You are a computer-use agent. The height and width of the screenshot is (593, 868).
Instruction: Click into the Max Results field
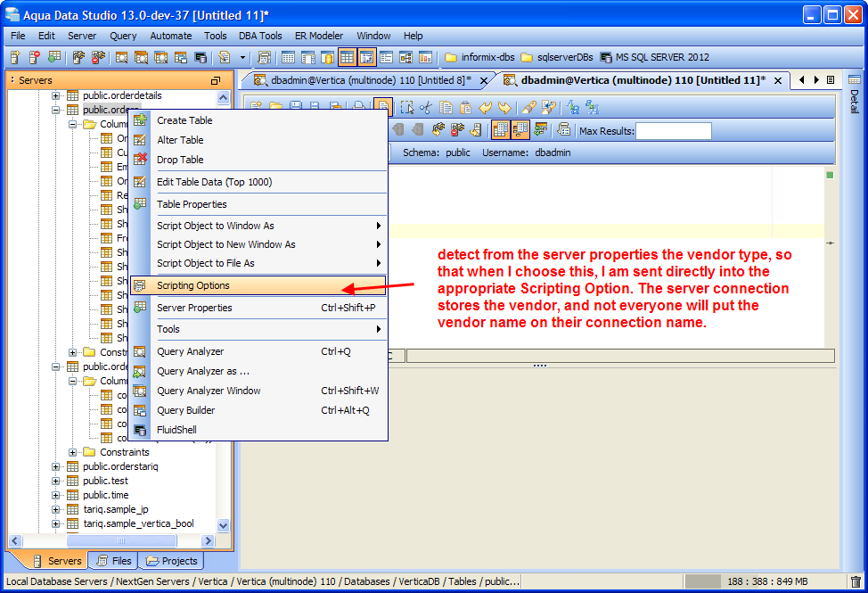pos(674,131)
